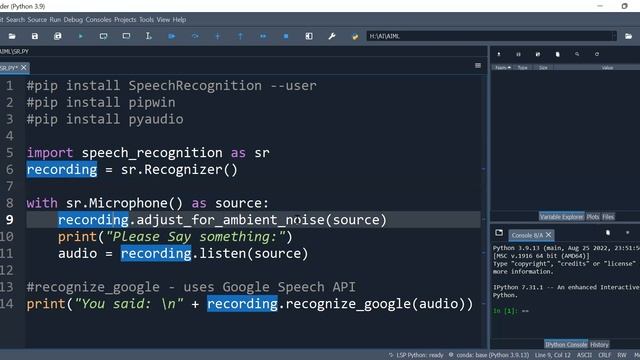640x360 pixels.
Task: Run selection or current line
Action: pyautogui.click(x=149, y=36)
